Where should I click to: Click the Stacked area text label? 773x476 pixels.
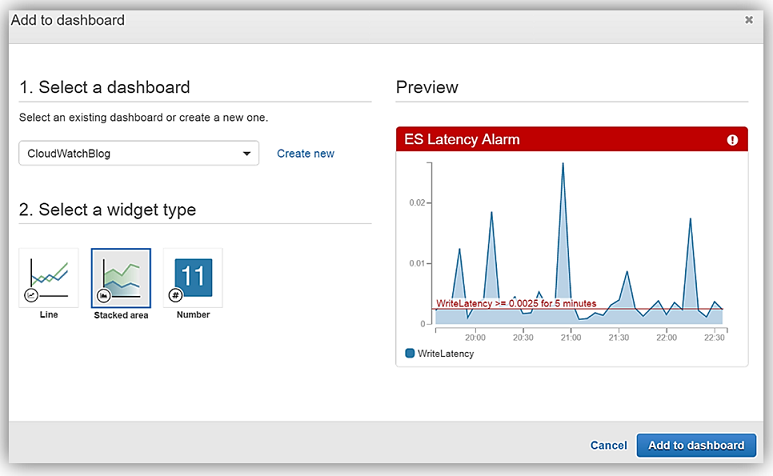[x=121, y=315]
